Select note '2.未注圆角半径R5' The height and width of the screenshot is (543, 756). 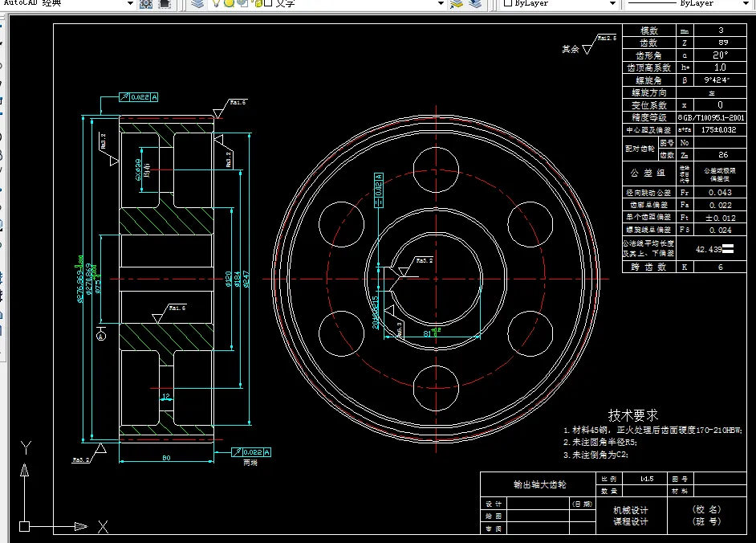(600, 442)
